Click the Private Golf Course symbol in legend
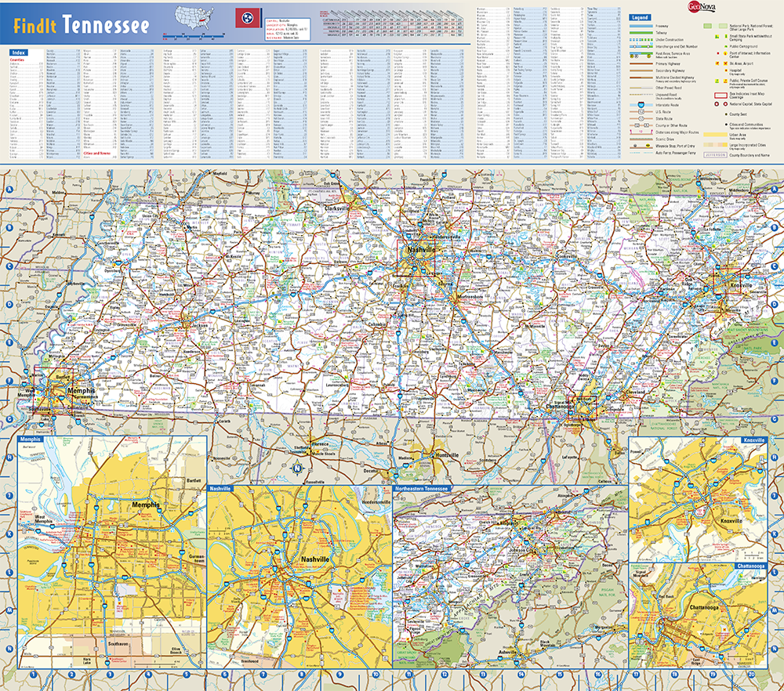Image resolution: width=784 pixels, height=691 pixels. (x=724, y=80)
